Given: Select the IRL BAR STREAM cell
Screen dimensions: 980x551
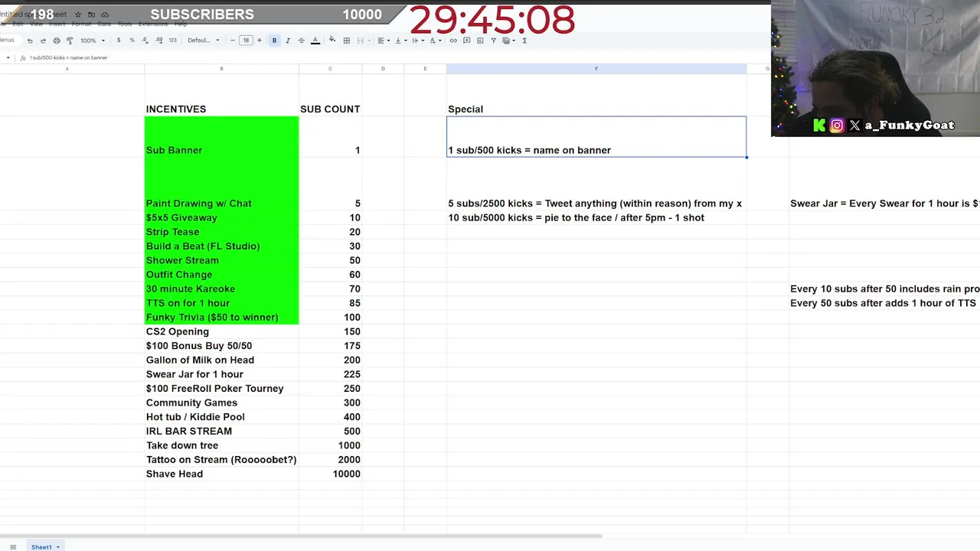Looking at the screenshot, I should click(221, 431).
